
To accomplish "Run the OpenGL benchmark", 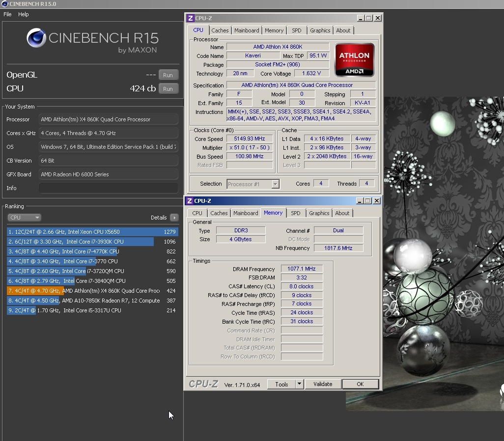I will 168,75.
